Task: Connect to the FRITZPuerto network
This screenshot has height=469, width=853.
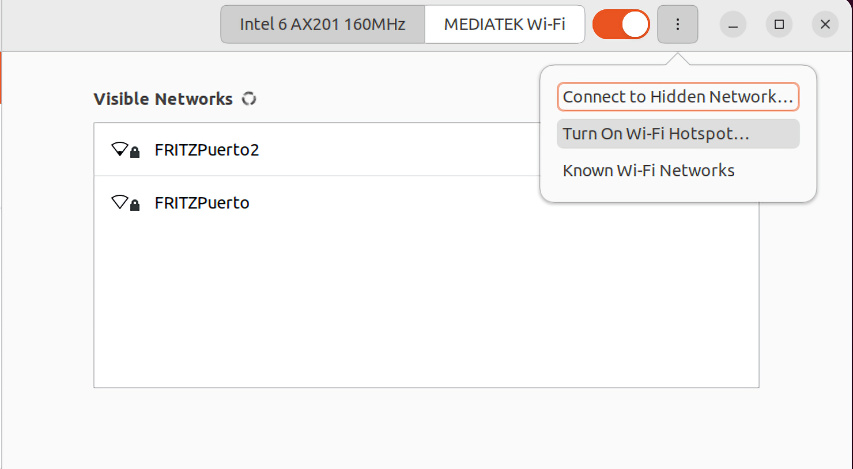Action: pyautogui.click(x=317, y=202)
